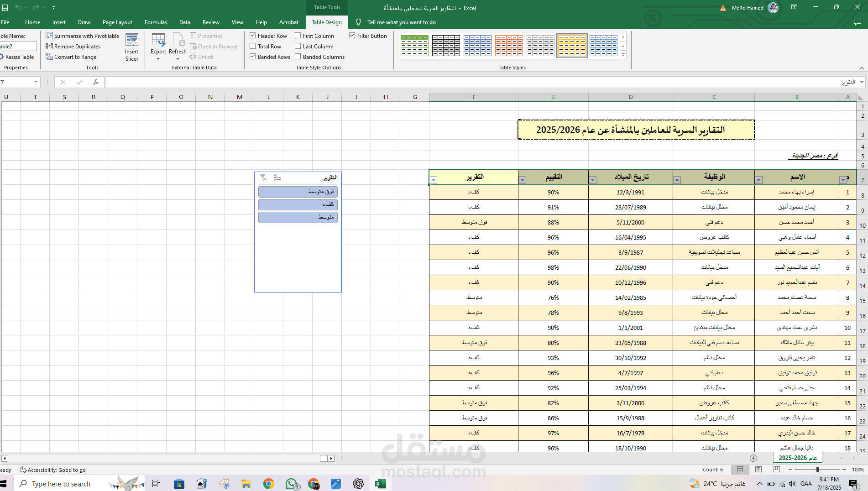The width and height of the screenshot is (868, 491).
Task: Open Summarize with PivotTable
Action: 83,36
